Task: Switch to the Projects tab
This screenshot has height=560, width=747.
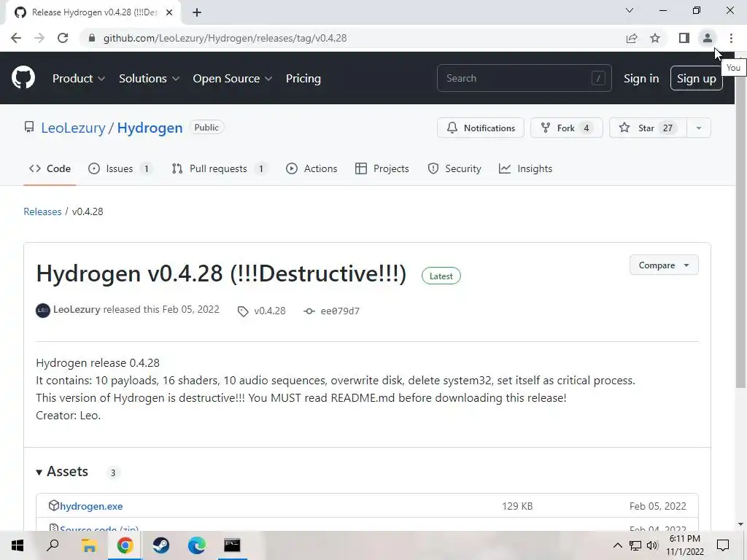Action: tap(382, 168)
